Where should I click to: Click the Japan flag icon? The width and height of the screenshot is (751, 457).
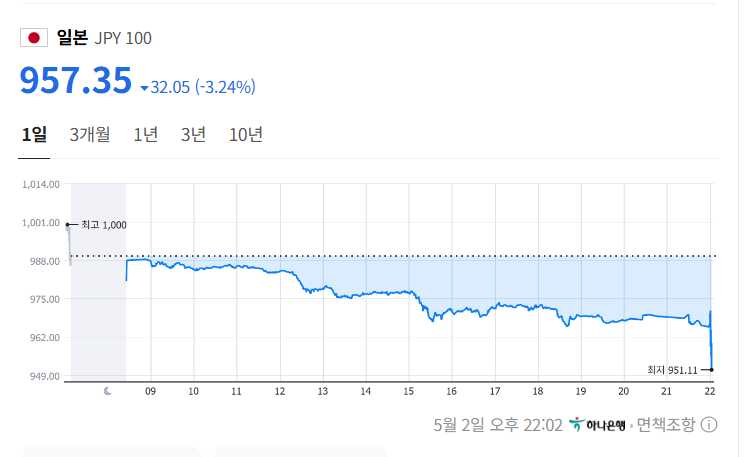[34, 38]
